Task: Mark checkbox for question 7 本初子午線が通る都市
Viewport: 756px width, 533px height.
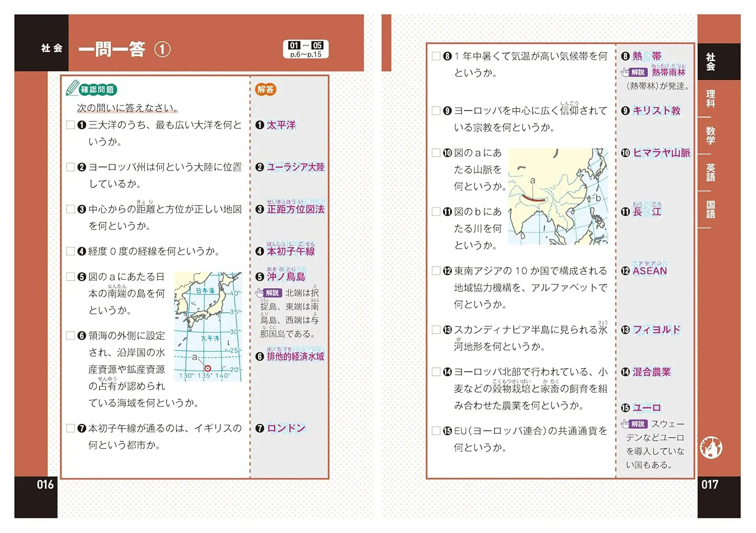Action: [71, 428]
